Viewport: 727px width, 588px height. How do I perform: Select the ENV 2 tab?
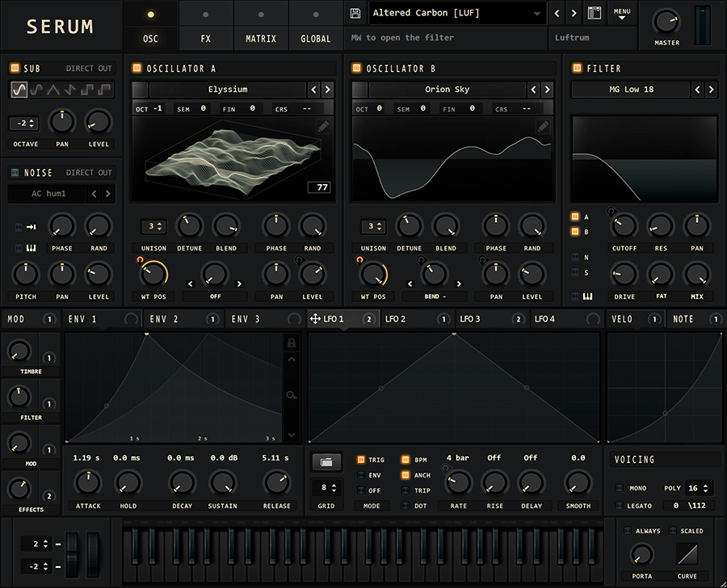click(x=183, y=319)
